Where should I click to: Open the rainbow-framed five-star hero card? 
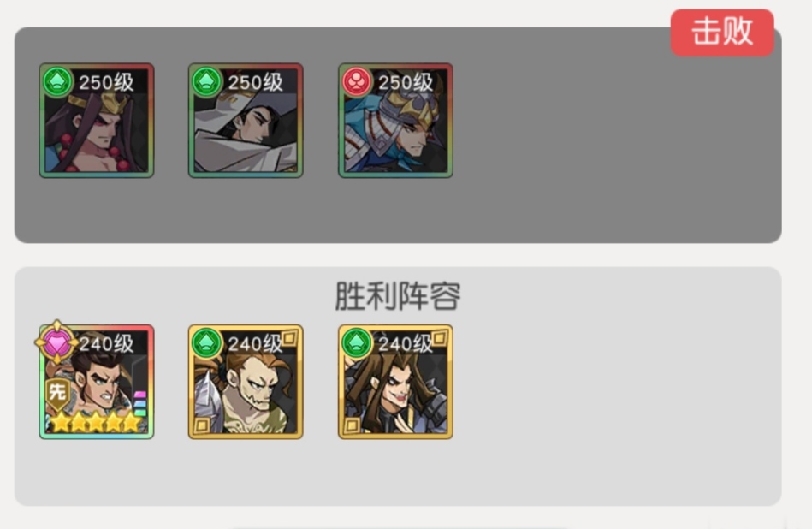pos(97,382)
